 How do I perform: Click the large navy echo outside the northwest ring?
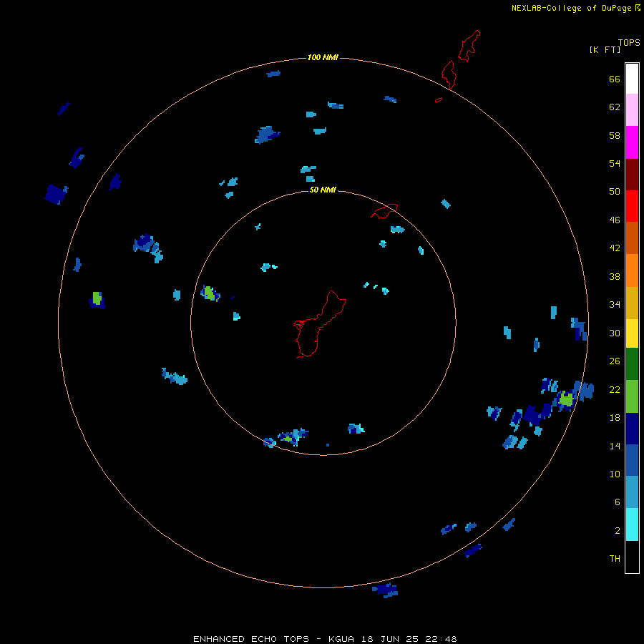tap(56, 194)
